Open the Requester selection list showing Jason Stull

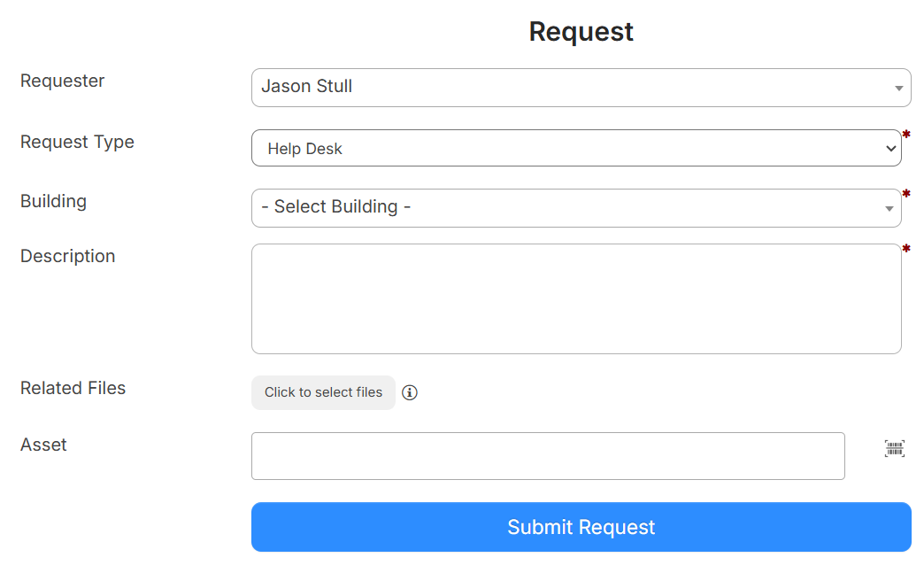[575, 88]
